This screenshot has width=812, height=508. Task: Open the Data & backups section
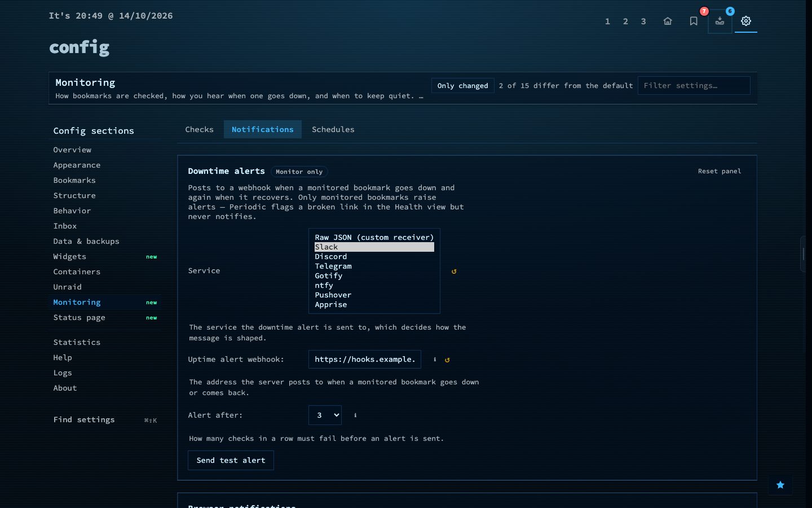(105, 242)
